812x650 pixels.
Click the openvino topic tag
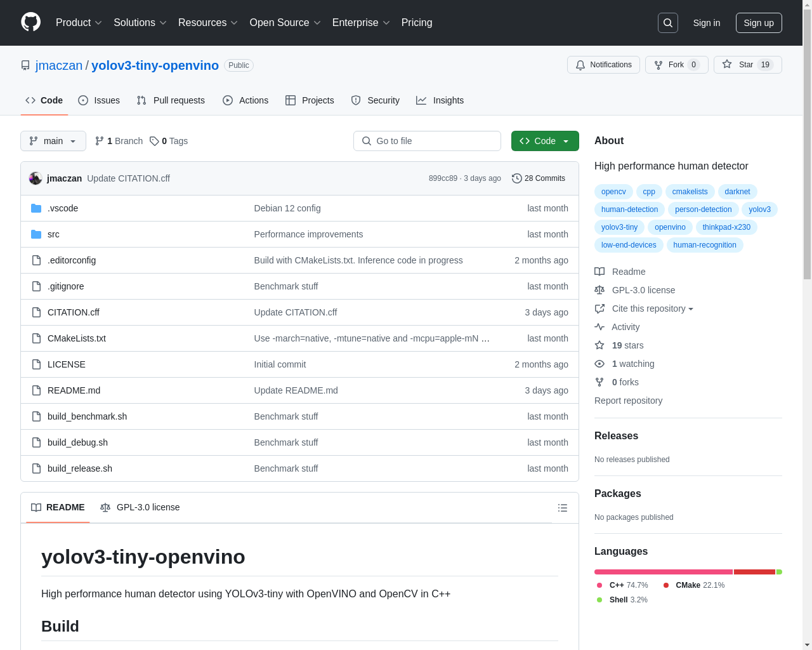click(x=670, y=227)
